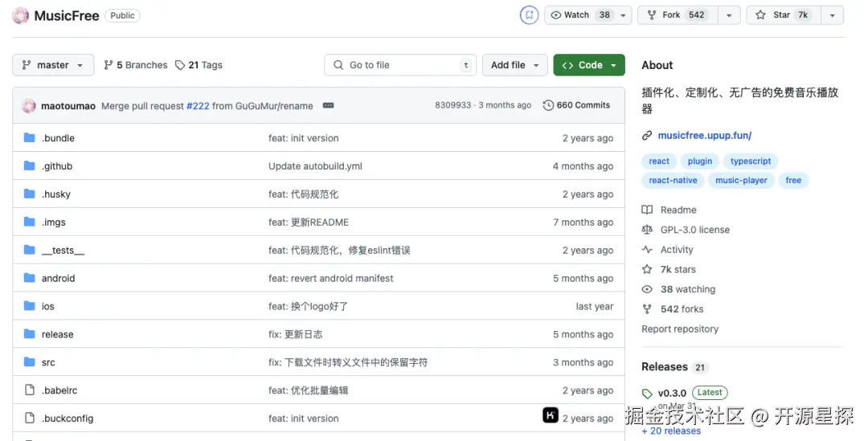The width and height of the screenshot is (868, 441).
Task: View the 660 Commits history
Action: [576, 105]
